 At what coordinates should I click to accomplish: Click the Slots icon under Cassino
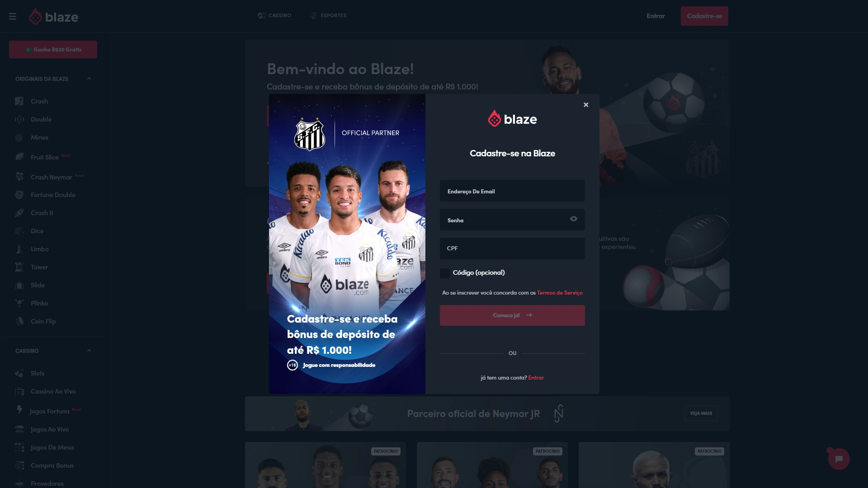20,373
